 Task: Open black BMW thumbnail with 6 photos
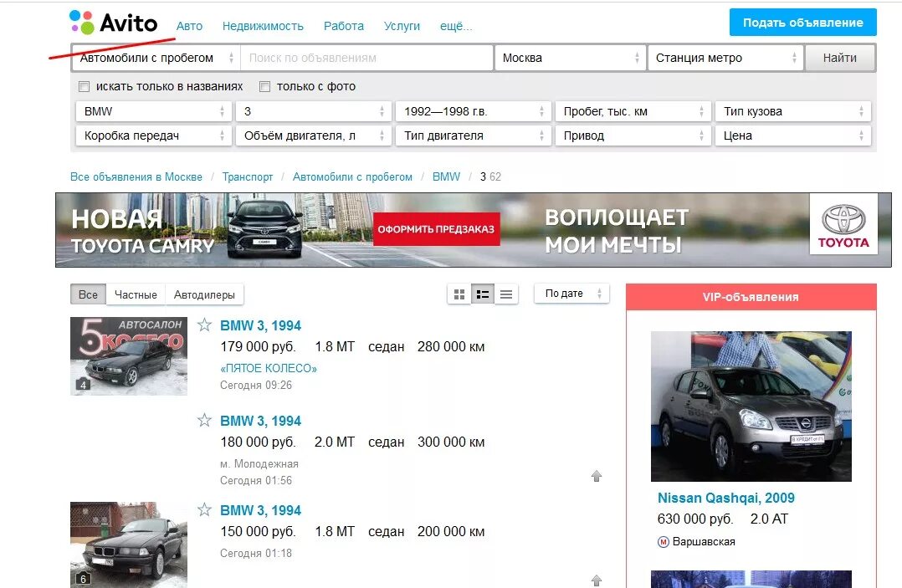point(129,545)
